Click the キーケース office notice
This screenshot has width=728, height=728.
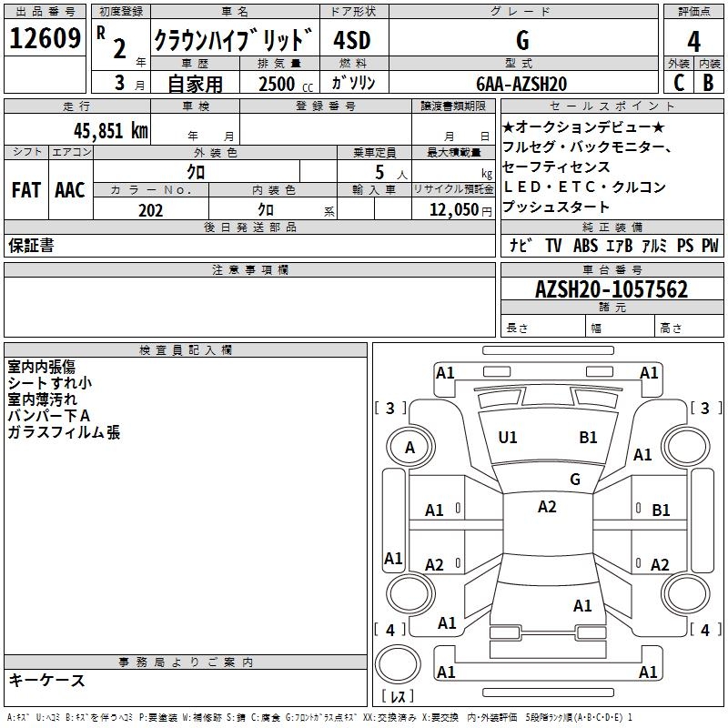pos(47,681)
